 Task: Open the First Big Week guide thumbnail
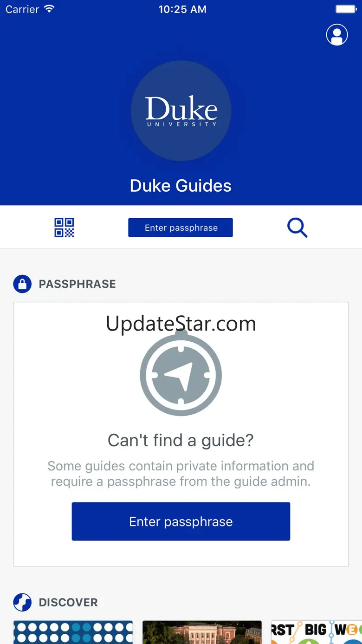point(317,632)
